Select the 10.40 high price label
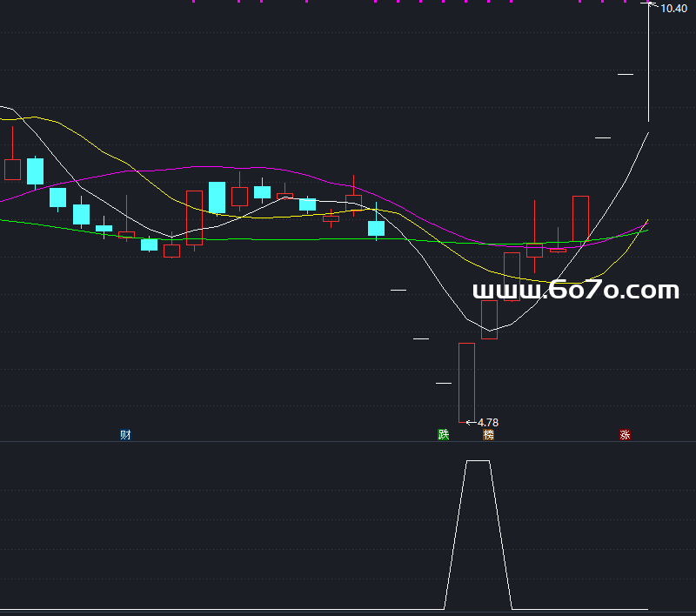 point(673,9)
